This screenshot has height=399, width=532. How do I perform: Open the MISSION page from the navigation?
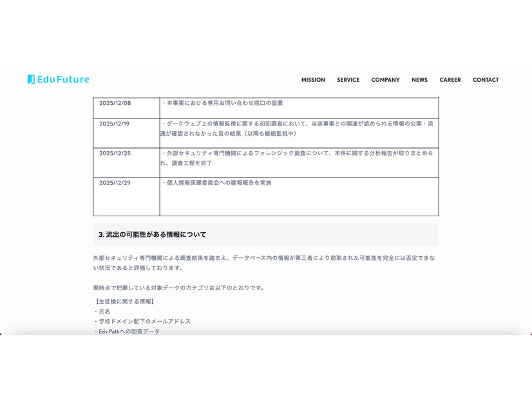313,80
